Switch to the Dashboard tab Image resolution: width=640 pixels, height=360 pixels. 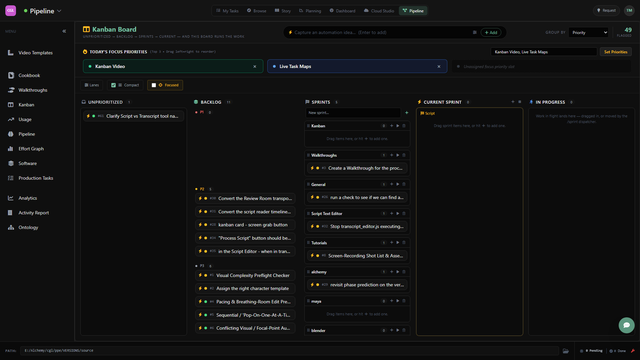342,11
